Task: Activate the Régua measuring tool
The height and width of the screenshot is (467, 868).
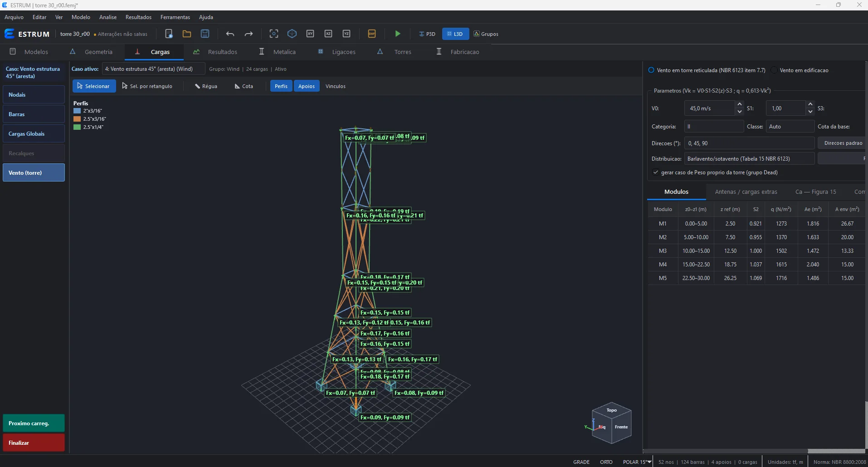Action: (x=206, y=86)
